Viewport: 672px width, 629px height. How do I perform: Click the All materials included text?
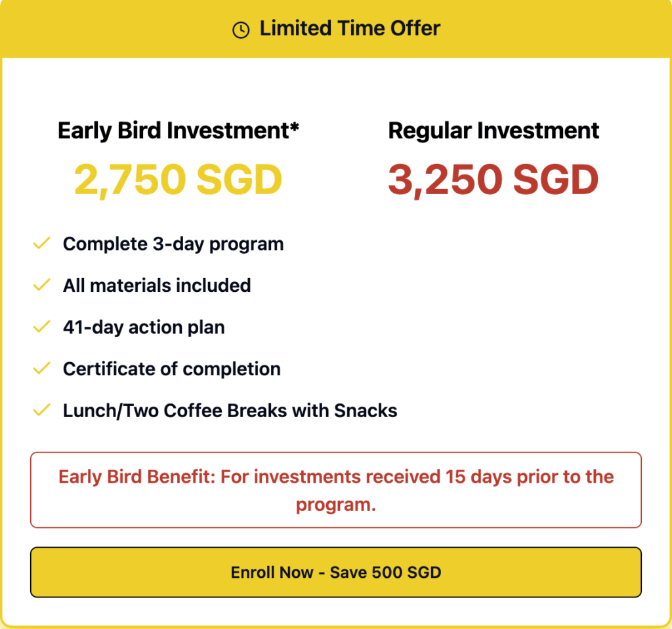tap(157, 285)
